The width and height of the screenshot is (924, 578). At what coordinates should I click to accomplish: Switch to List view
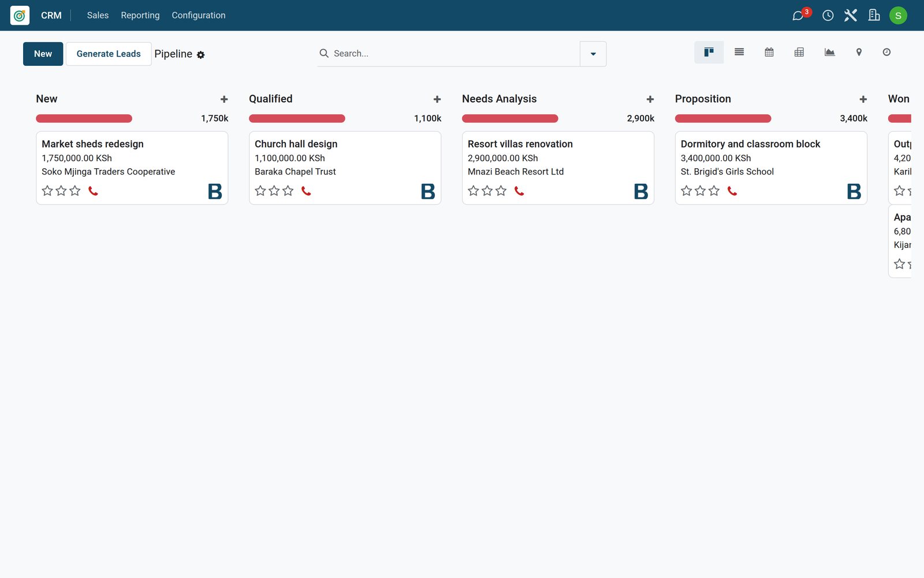[x=739, y=53]
